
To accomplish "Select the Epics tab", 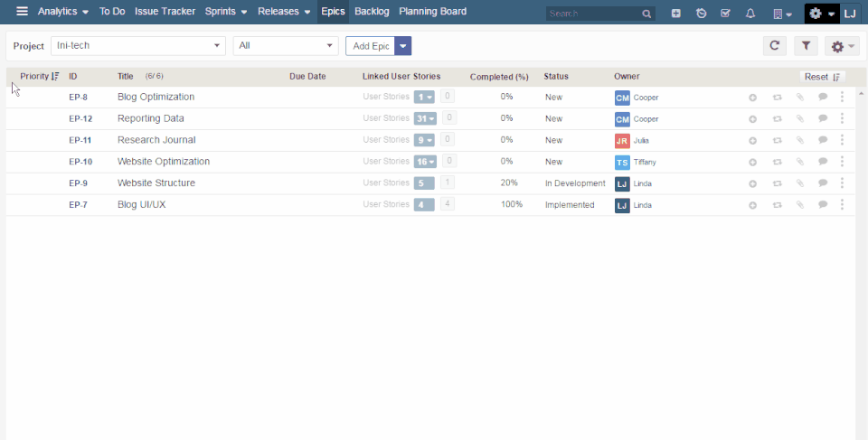I will point(334,12).
